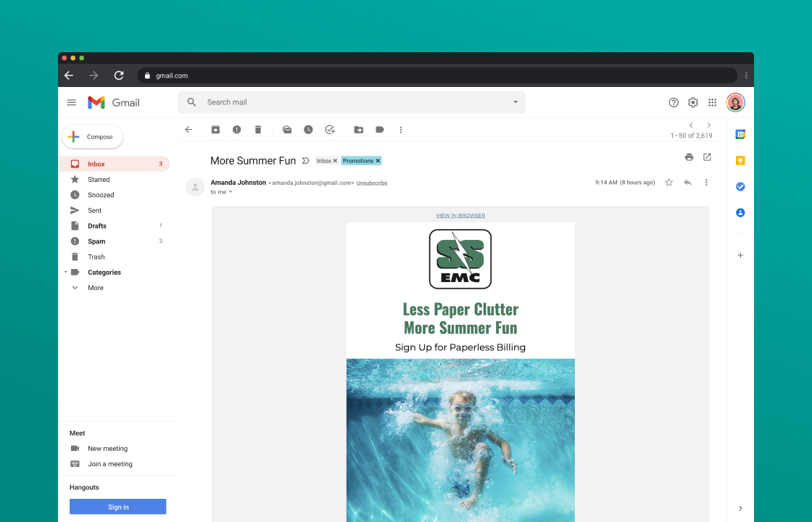Report the email as spam
This screenshot has width=812, height=522.
tap(236, 130)
